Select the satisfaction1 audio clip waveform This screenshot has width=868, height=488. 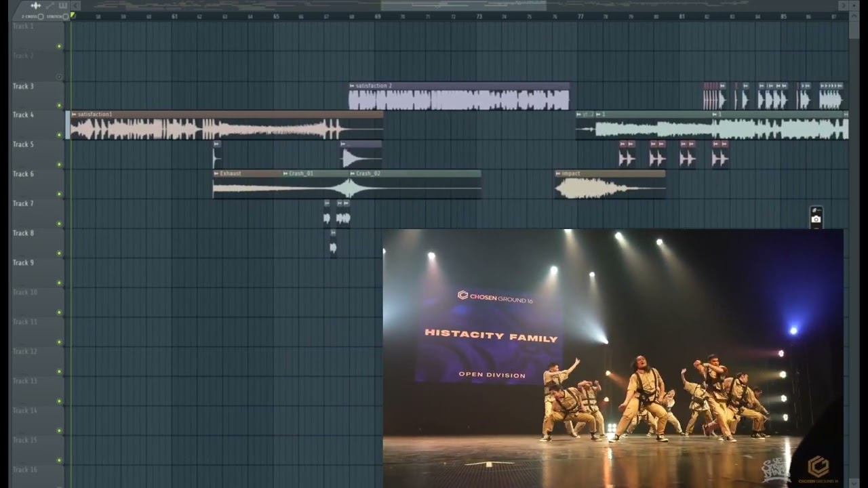click(x=226, y=129)
